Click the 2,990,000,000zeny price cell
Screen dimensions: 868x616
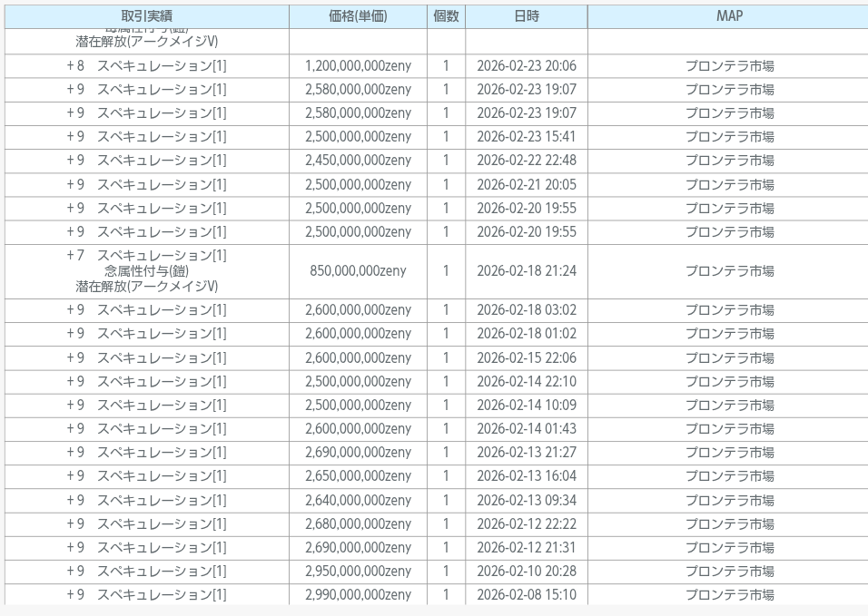point(358,595)
